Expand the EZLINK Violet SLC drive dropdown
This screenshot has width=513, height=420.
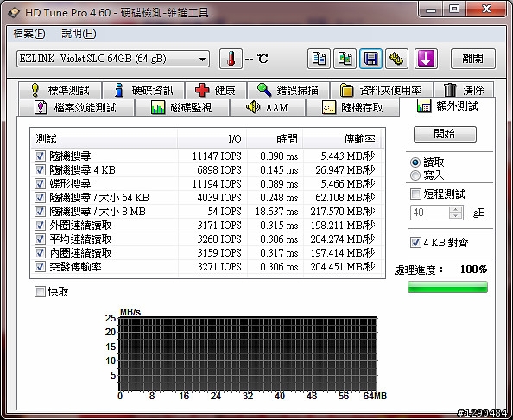pyautogui.click(x=113, y=60)
